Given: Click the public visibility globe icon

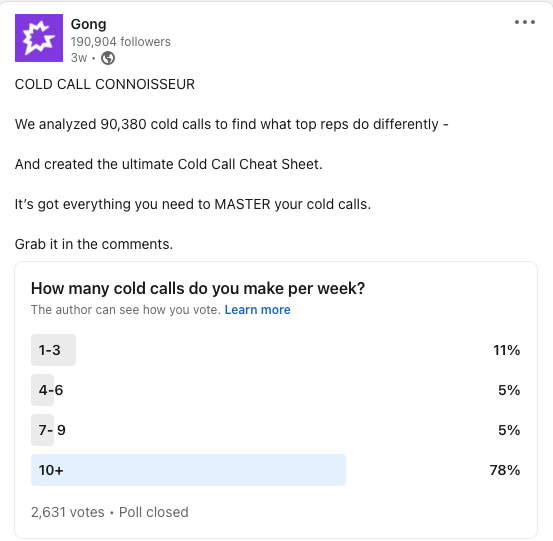Looking at the screenshot, I should click(x=108, y=58).
